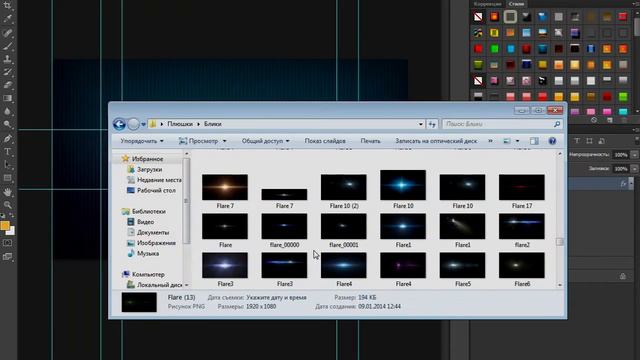Select the flare_00001 file
Image resolution: width=640 pixels, height=360 pixels.
tap(344, 231)
